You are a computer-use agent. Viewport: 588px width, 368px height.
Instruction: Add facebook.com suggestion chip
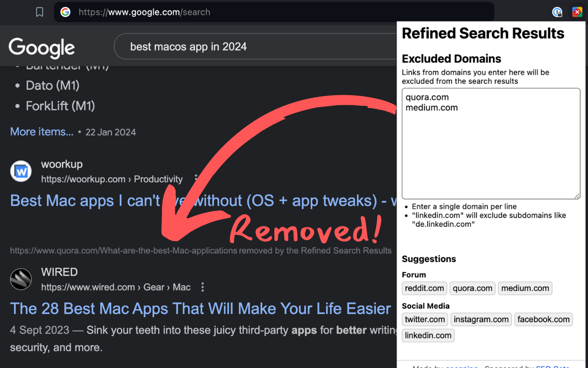tap(543, 320)
